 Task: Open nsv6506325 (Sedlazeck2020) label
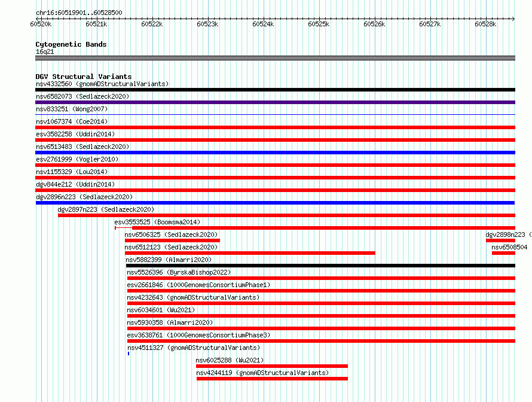(171, 234)
